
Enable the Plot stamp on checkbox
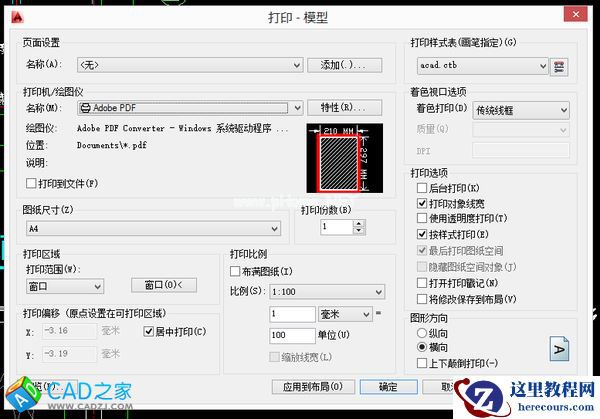click(x=422, y=283)
